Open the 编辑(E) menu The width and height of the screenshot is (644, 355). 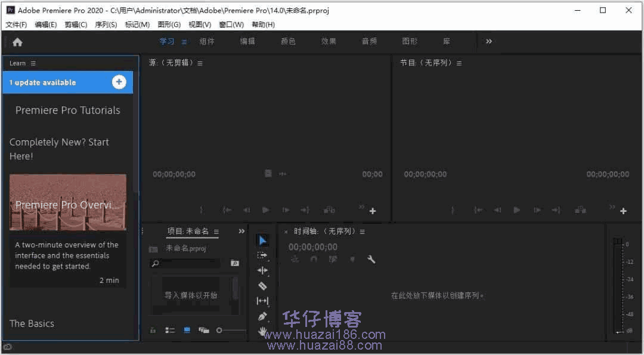pyautogui.click(x=45, y=24)
